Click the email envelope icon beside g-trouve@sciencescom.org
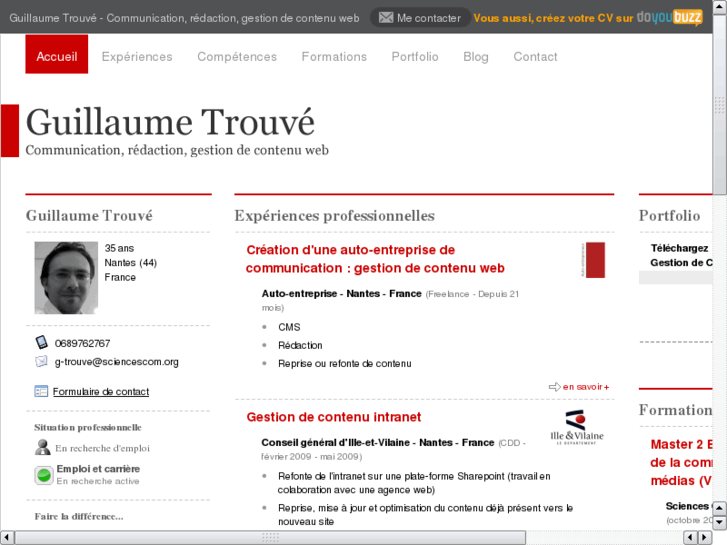727x545 pixels. pyautogui.click(x=41, y=361)
